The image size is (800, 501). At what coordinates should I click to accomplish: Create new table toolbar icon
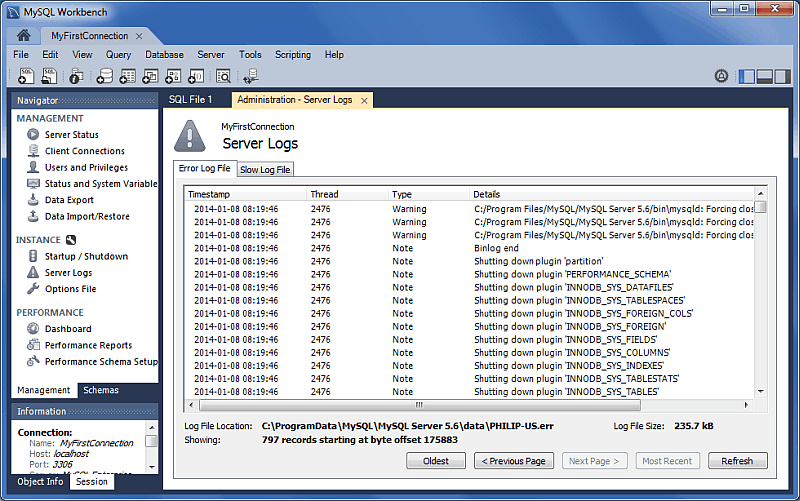click(128, 76)
